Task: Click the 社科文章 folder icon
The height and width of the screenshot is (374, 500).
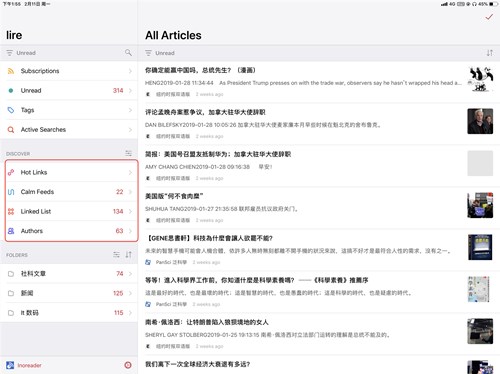Action: tap(11, 274)
